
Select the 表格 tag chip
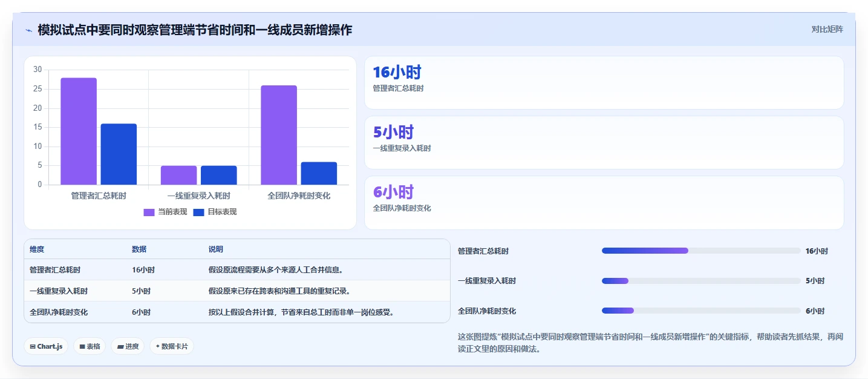(x=90, y=346)
